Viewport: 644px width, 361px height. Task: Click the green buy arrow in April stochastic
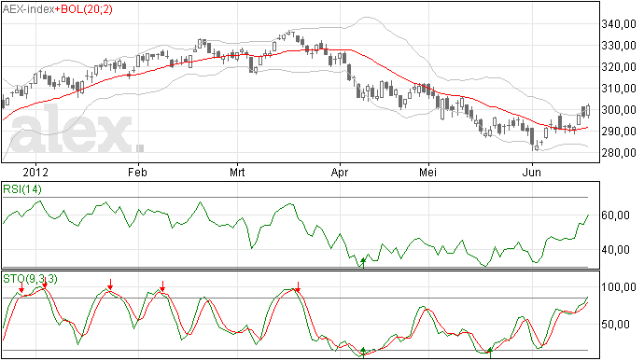(363, 353)
